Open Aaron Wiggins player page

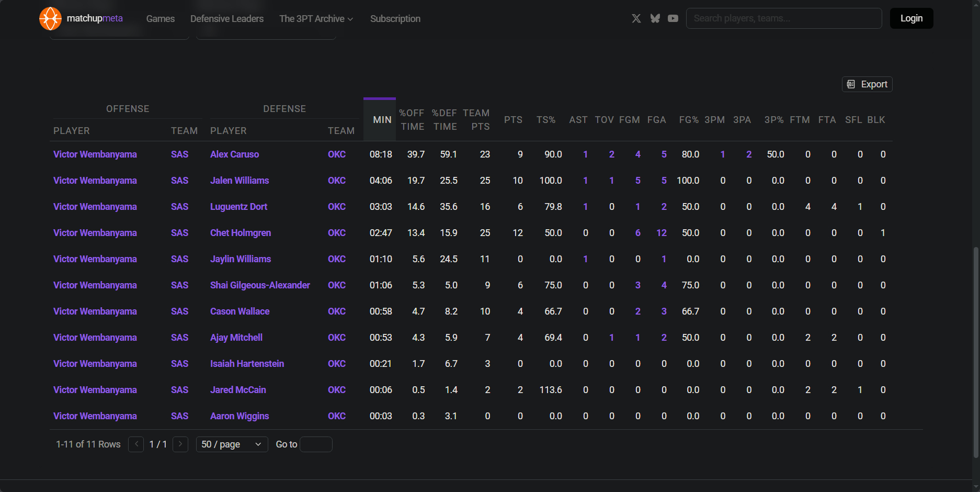coord(240,416)
